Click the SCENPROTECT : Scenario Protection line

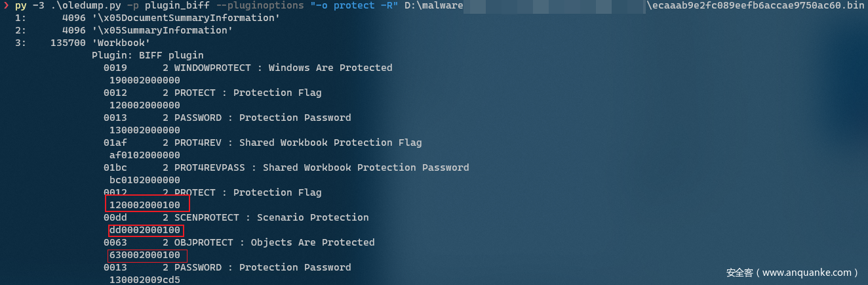coord(236,217)
